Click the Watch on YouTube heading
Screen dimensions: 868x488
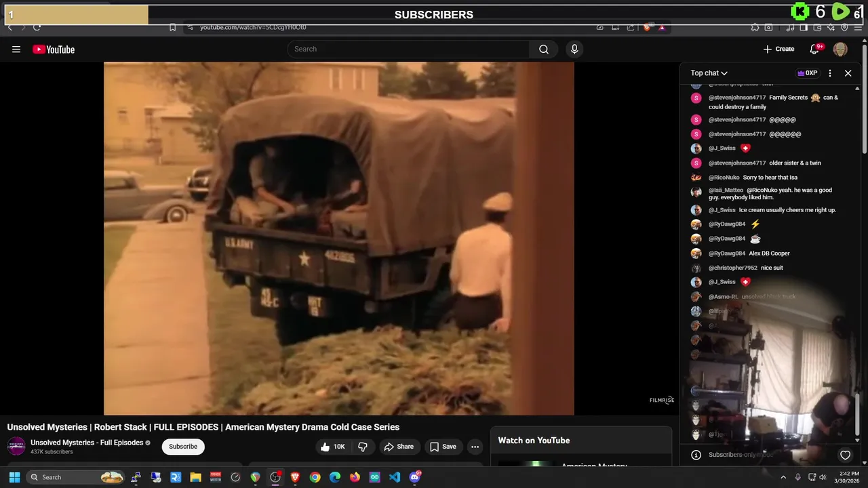point(534,441)
